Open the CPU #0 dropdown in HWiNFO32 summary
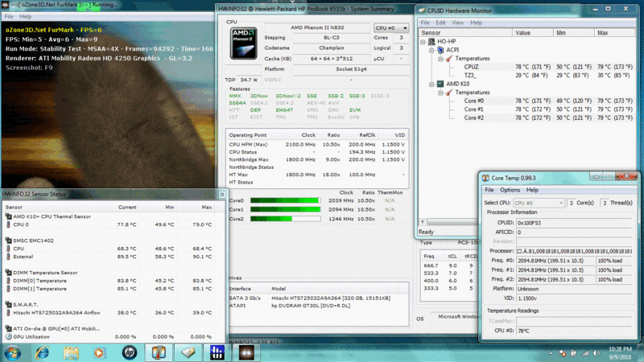The image size is (644, 362). pyautogui.click(x=389, y=27)
